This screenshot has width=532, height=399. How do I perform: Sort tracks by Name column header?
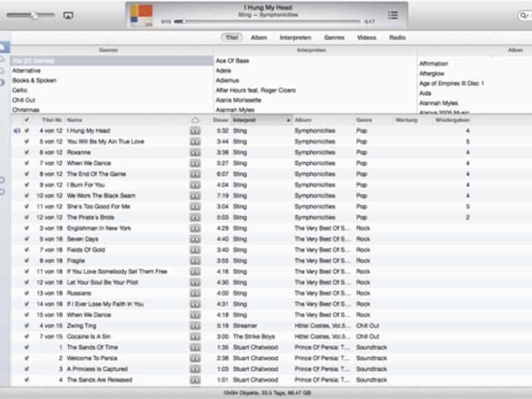coord(75,120)
